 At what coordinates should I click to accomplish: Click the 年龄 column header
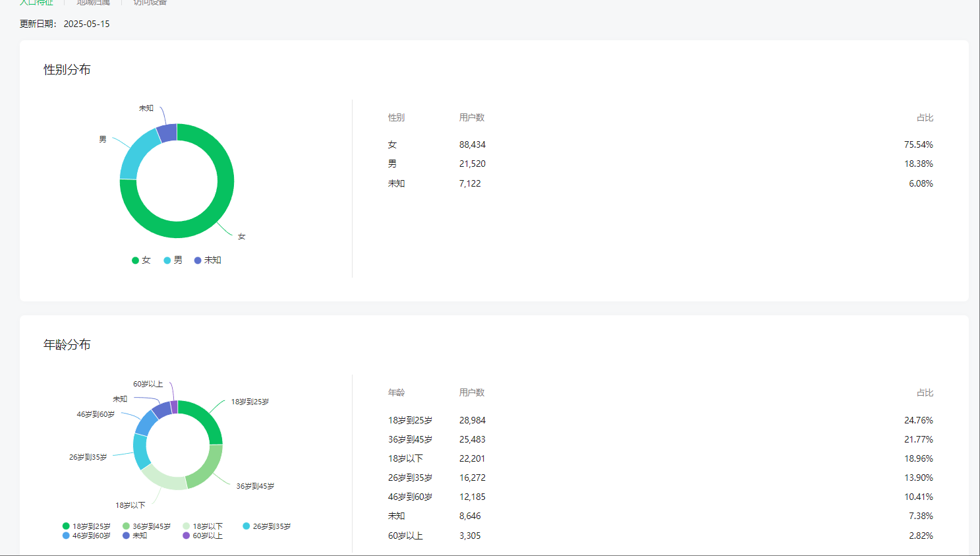tap(396, 392)
